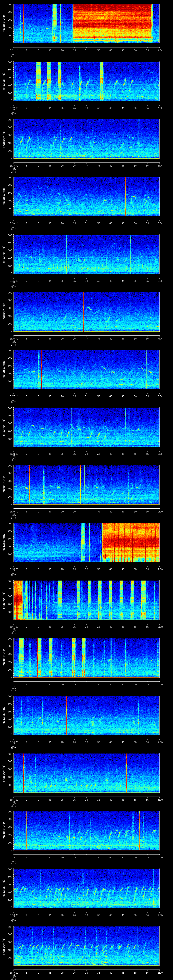Click the "14:00" end-time label
The image size is (173, 980).
(160, 742)
